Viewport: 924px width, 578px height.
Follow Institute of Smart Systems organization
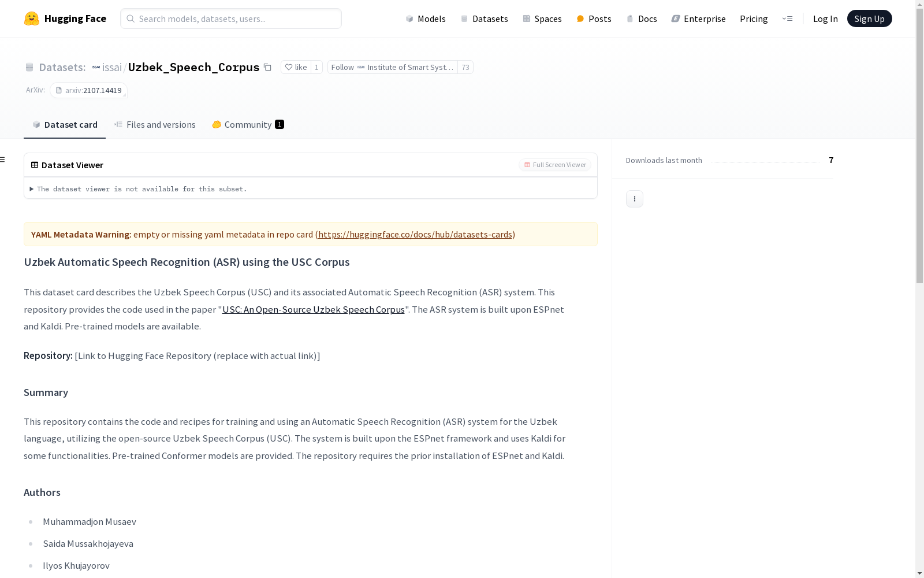tap(393, 67)
